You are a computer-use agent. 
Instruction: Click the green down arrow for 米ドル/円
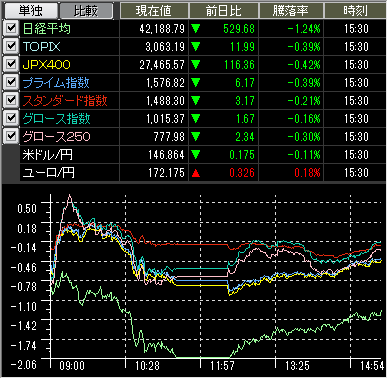tap(196, 155)
